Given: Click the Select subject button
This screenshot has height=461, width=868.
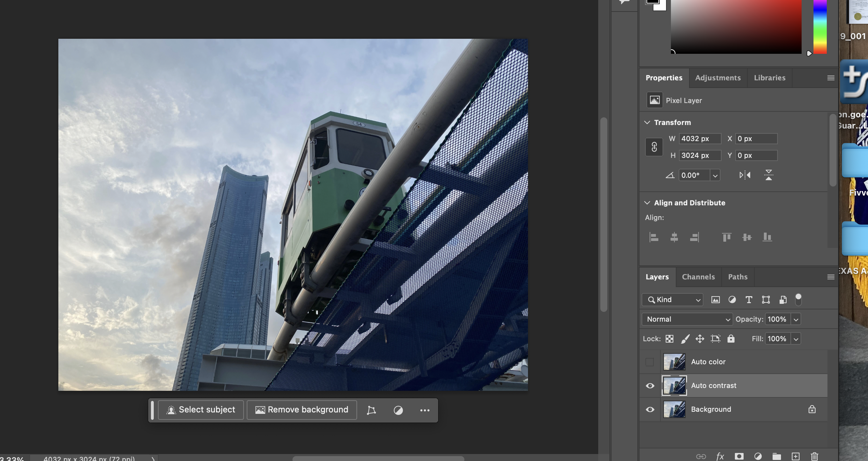Looking at the screenshot, I should (201, 410).
